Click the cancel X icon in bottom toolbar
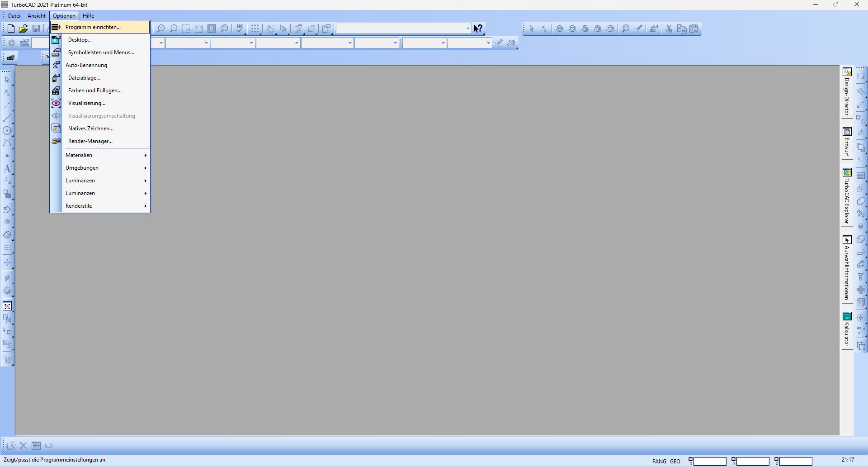This screenshot has height=467, width=868. [x=24, y=446]
